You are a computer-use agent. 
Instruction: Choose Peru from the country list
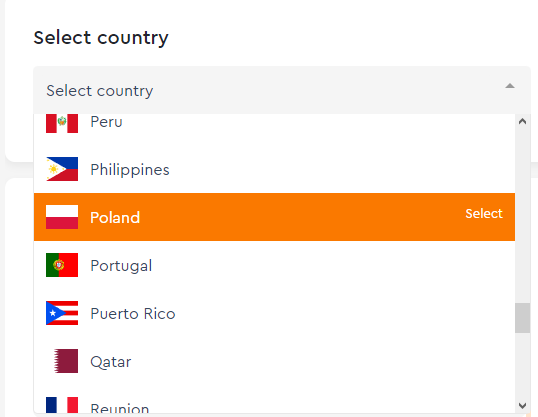(x=274, y=123)
